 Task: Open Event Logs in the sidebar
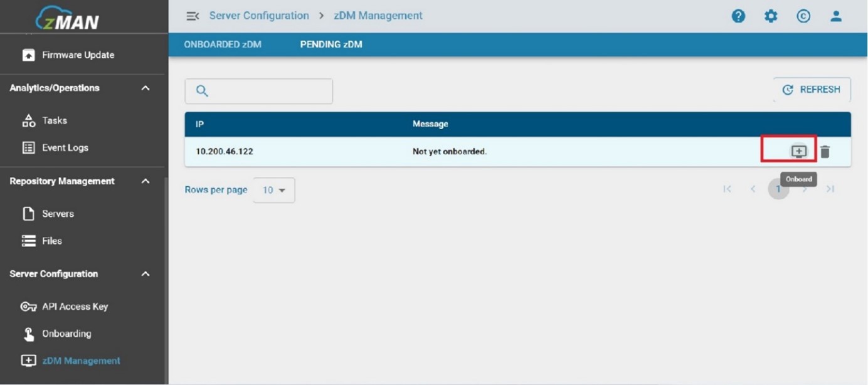(65, 148)
